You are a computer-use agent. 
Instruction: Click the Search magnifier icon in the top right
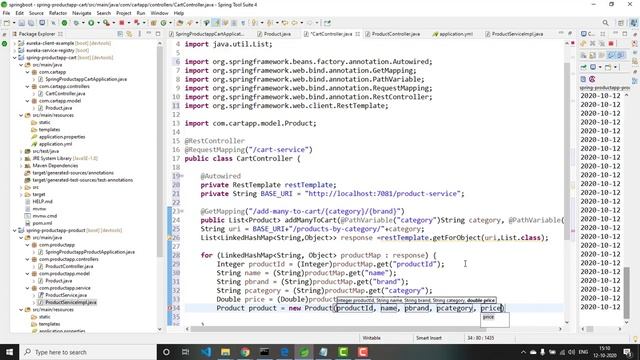606,23
